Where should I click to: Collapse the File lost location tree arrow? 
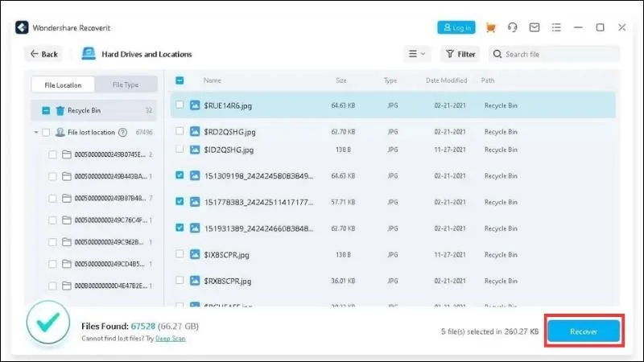[35, 132]
